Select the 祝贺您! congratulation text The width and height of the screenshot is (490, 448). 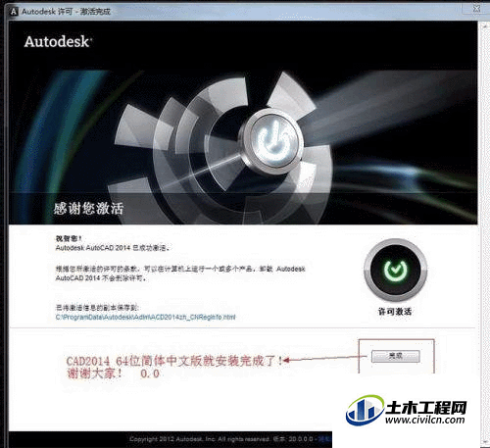69,238
